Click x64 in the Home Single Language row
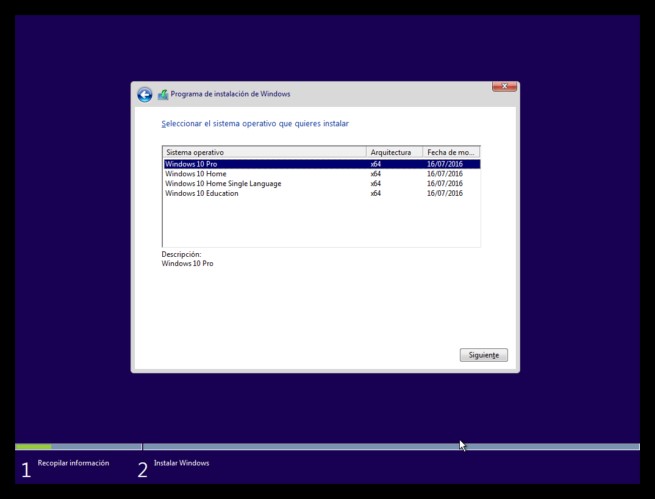655x499 pixels. pyautogui.click(x=376, y=183)
